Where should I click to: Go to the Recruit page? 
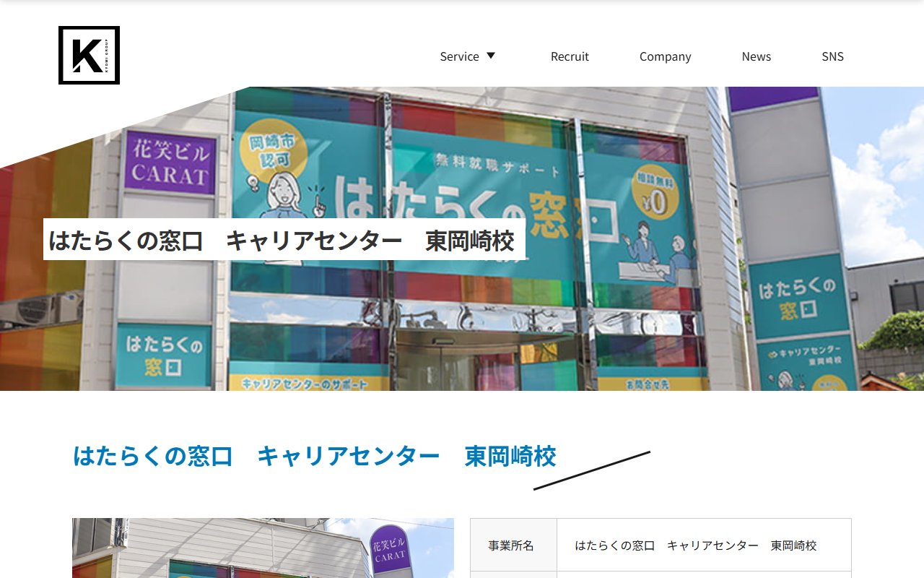(x=570, y=56)
